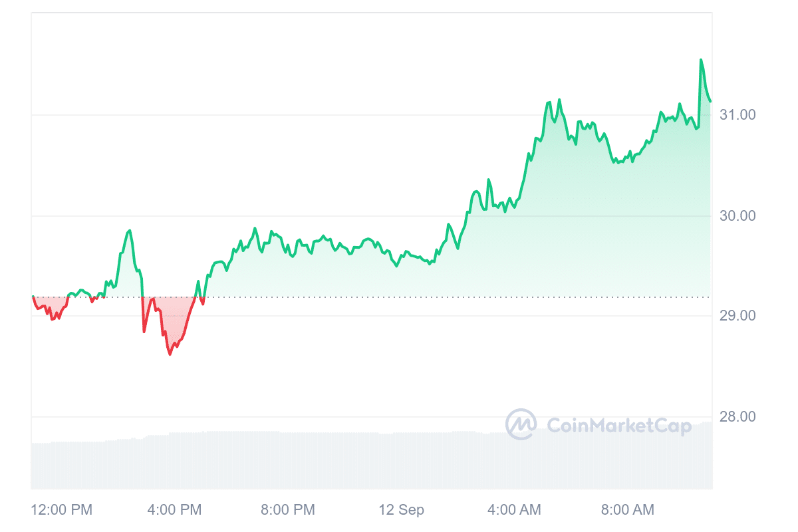Click the 30.00 price axis label

738,216
